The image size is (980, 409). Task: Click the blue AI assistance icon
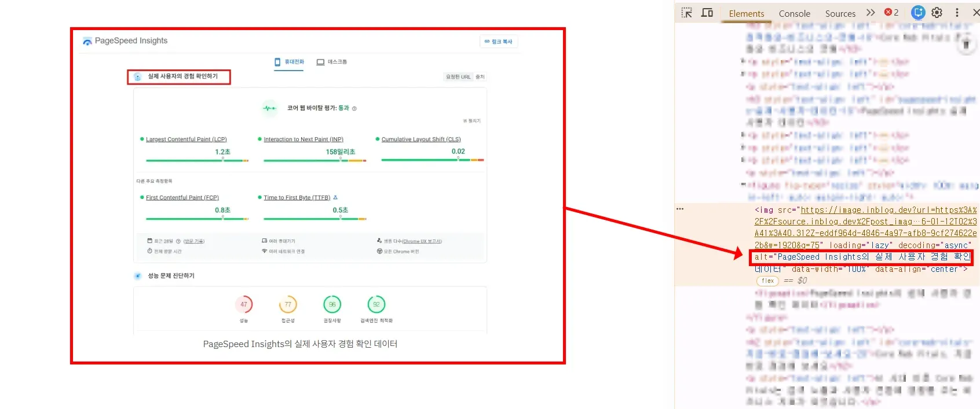pyautogui.click(x=917, y=13)
